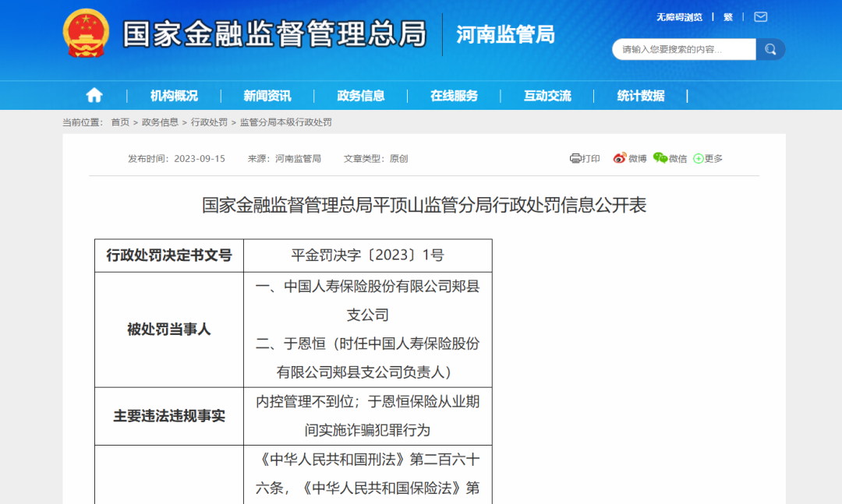Click text 一、中国人寿保险股份有限公司郏县支公司
The width and height of the screenshot is (842, 504).
click(x=368, y=301)
